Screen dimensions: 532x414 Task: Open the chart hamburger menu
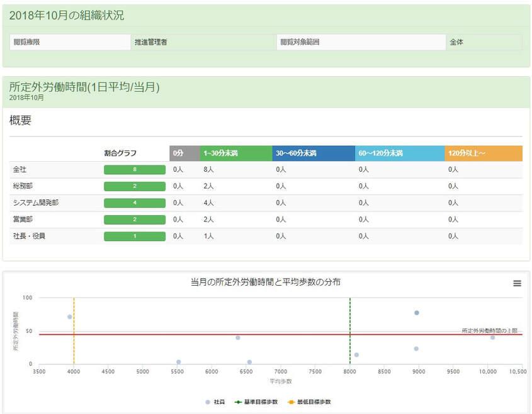pyautogui.click(x=517, y=284)
